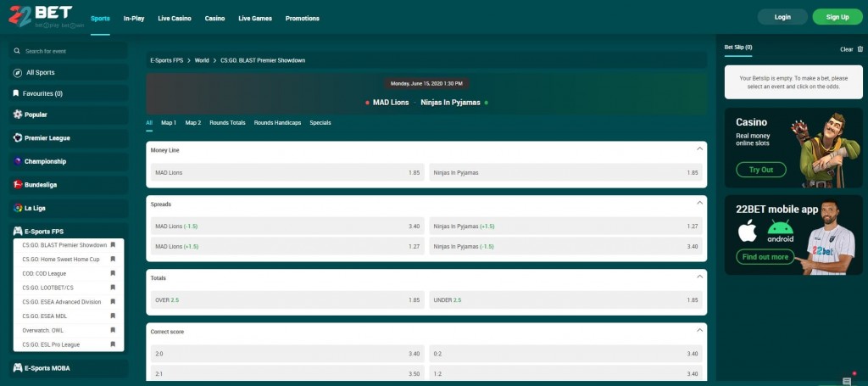Image resolution: width=868 pixels, height=386 pixels.
Task: Pick MAD Lions (-1.5) spread at 3.40
Action: [x=287, y=226]
